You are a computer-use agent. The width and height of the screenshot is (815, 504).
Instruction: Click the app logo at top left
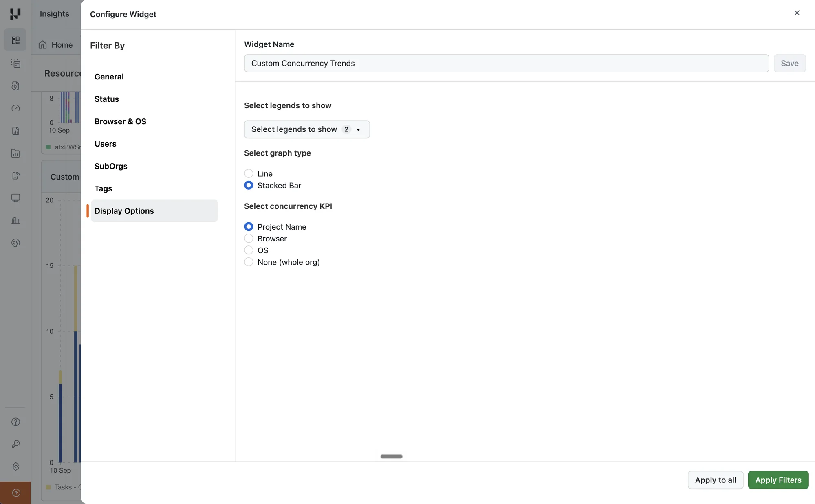tap(15, 14)
